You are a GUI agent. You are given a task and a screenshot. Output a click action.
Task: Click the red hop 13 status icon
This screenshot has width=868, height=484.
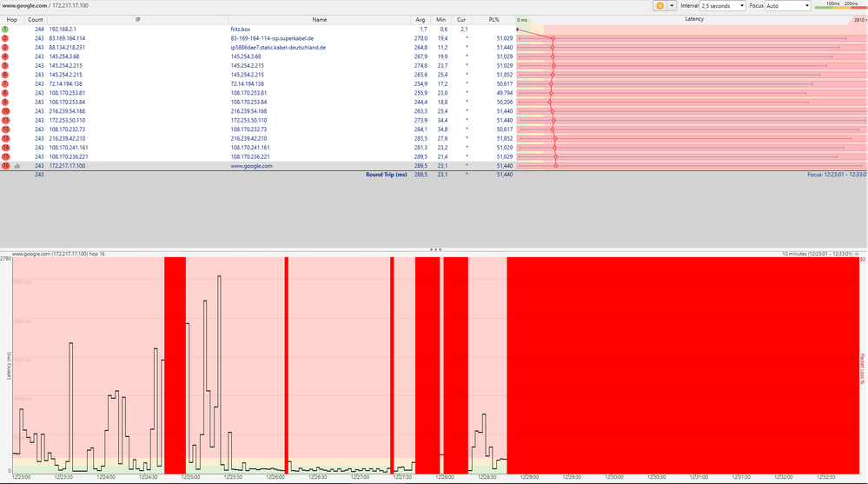5,138
